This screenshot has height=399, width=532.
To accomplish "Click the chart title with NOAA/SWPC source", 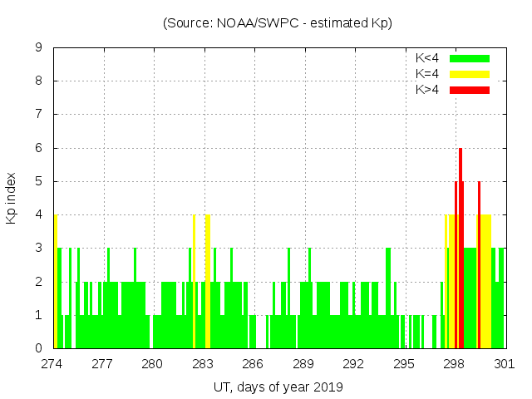I will pos(278,23).
